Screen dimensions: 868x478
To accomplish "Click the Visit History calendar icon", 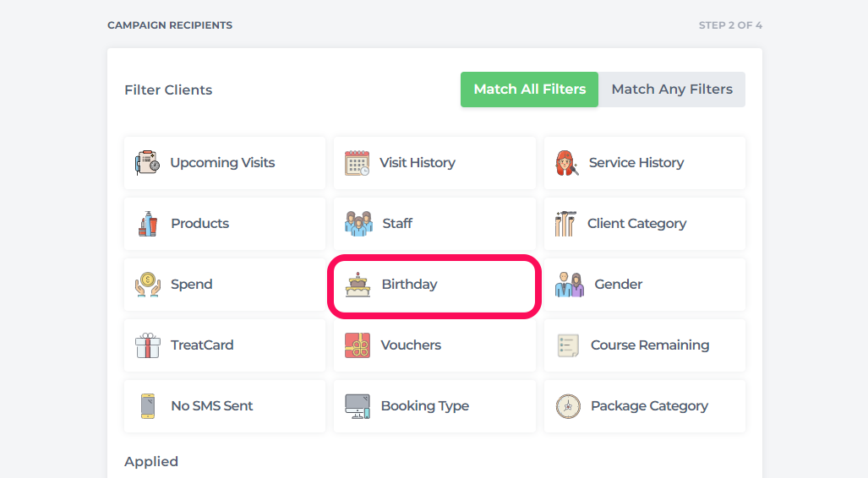I will point(357,163).
